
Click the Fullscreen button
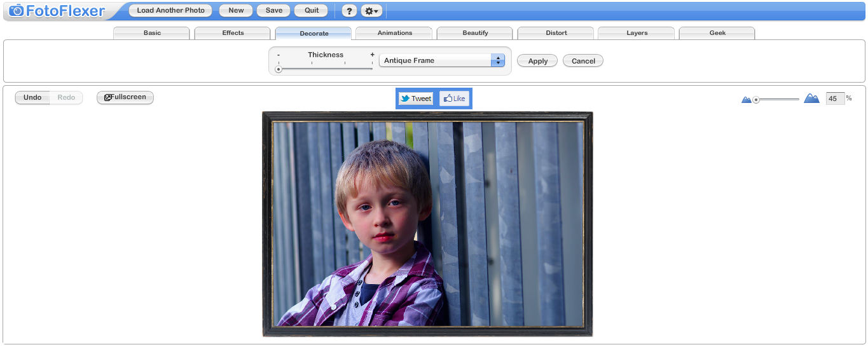pyautogui.click(x=125, y=97)
